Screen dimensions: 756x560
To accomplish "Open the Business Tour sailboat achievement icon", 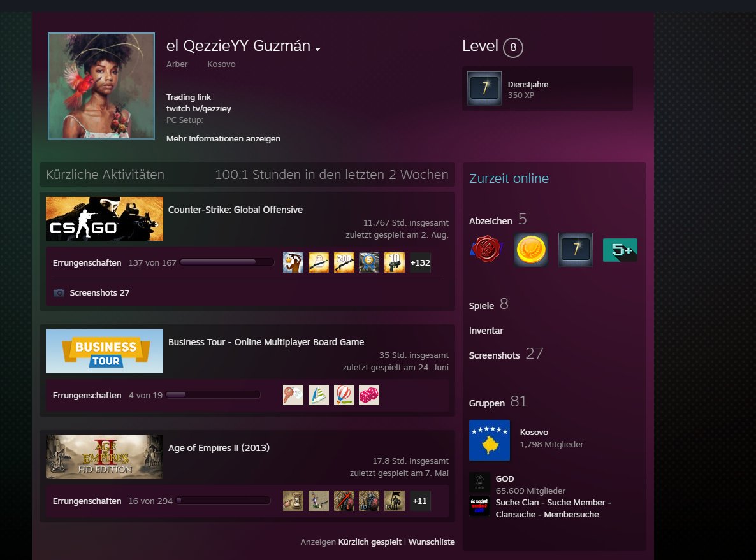I will [319, 395].
